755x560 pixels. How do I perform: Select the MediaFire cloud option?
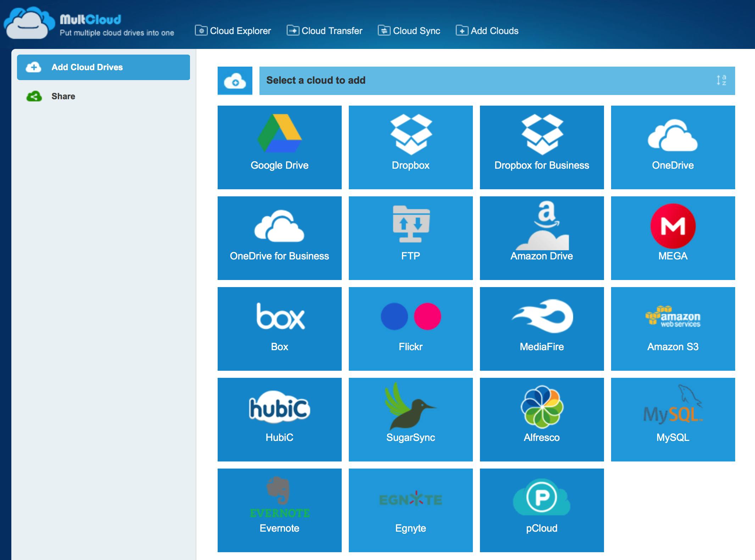pos(542,329)
